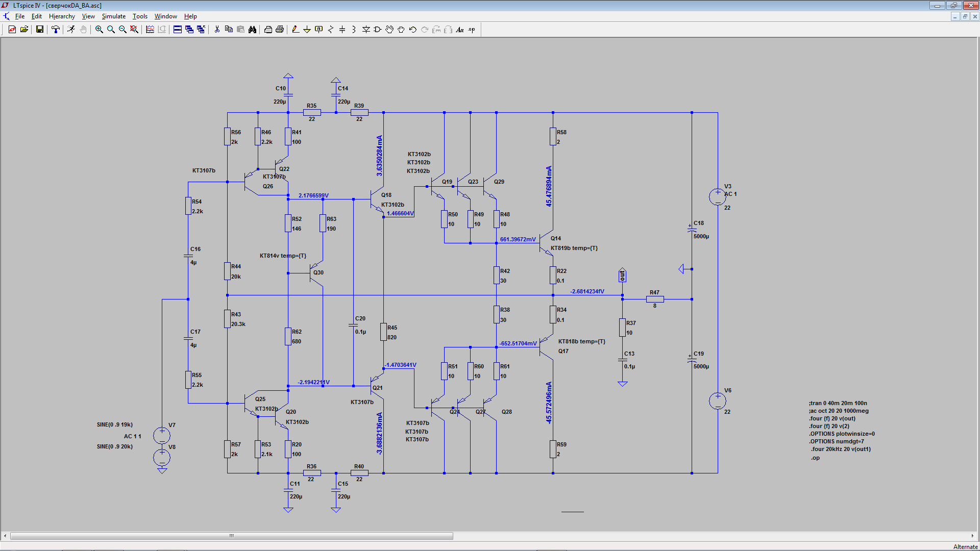Open the Simulate menu
Viewport: 980px width, 551px height.
113,16
